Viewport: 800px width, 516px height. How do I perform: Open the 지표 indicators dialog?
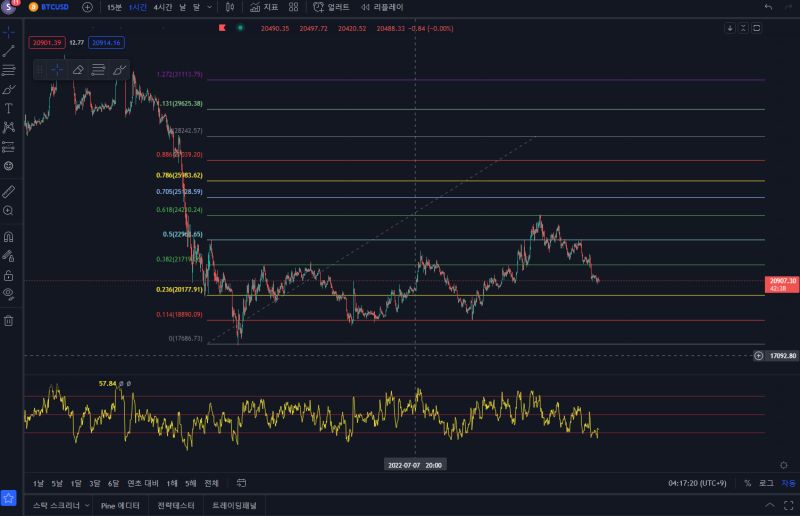264,7
